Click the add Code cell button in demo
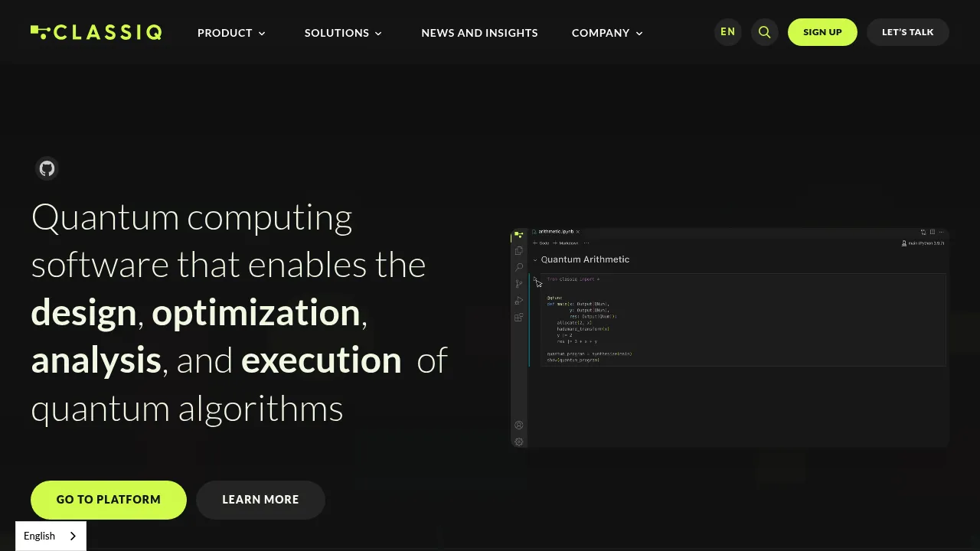Screen dimensions: 980x551 pos(541,243)
